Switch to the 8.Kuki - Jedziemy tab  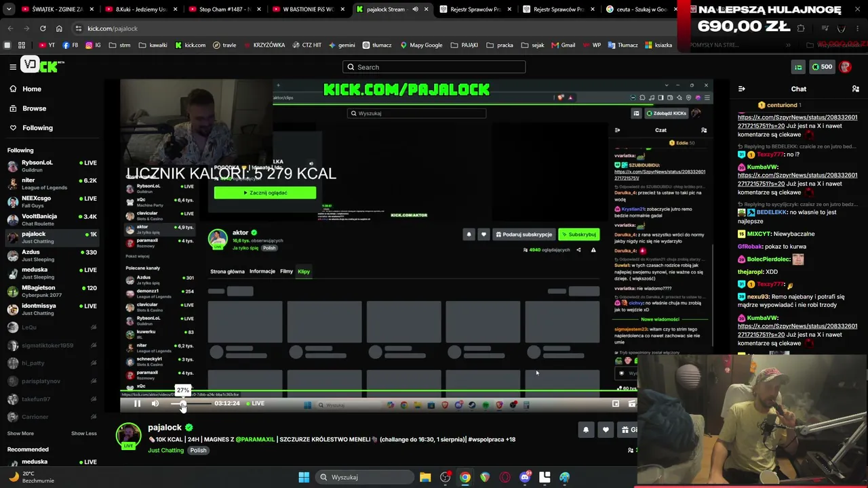click(141, 9)
